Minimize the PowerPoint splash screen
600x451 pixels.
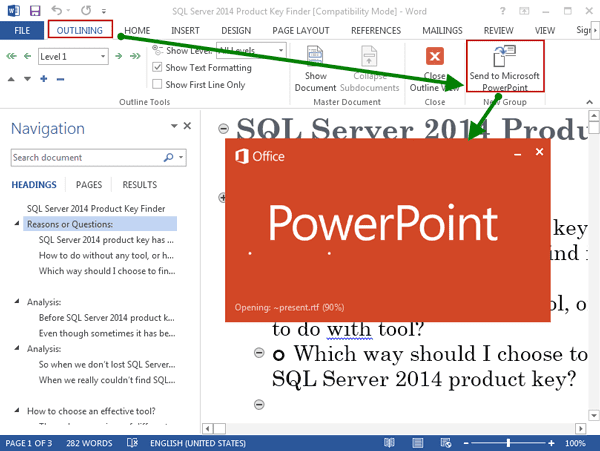coord(517,155)
